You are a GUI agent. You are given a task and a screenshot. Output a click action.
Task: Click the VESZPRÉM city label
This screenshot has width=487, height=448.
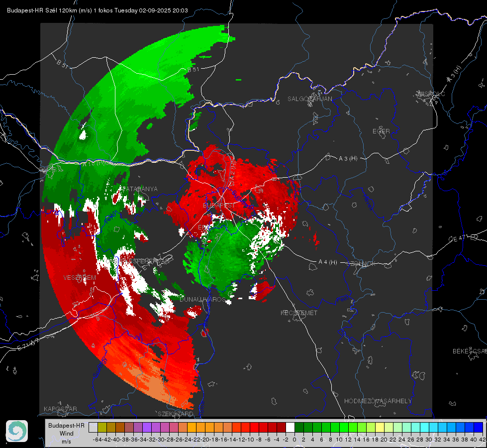point(80,277)
